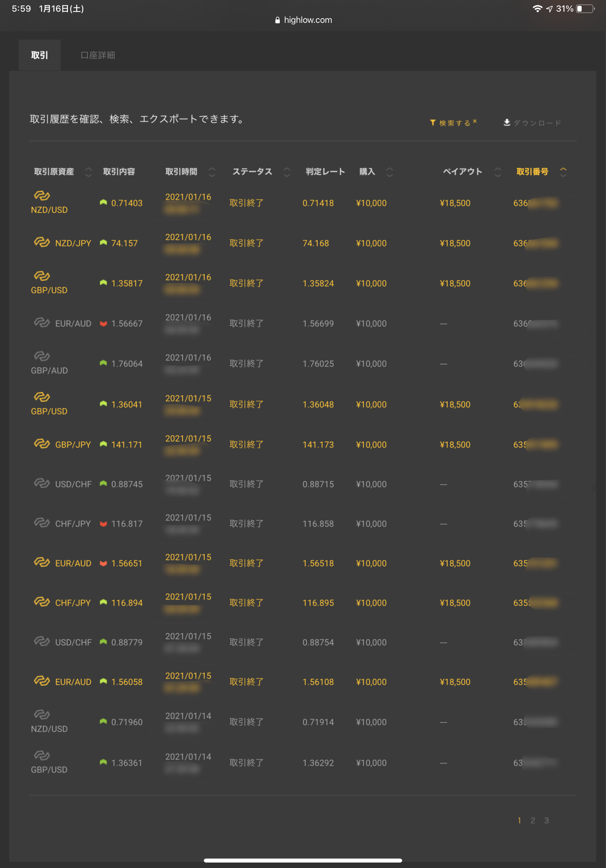Screen dimensions: 606x868
Task: Go to page 2 of results
Action: (x=533, y=820)
